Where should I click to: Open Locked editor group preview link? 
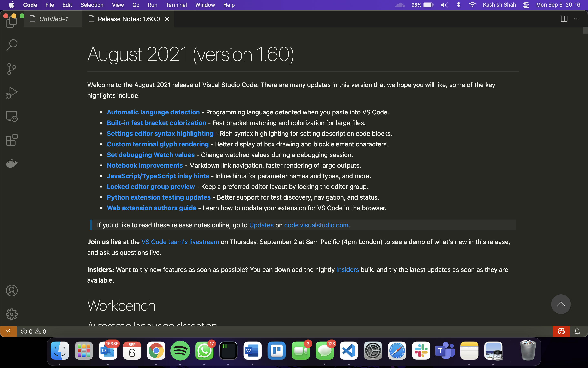coord(151,187)
